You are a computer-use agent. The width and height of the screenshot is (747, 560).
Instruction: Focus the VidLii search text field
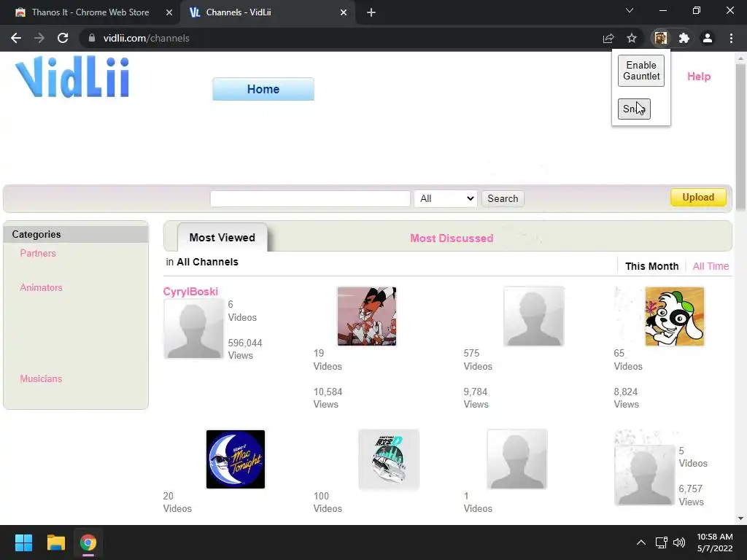pos(310,198)
